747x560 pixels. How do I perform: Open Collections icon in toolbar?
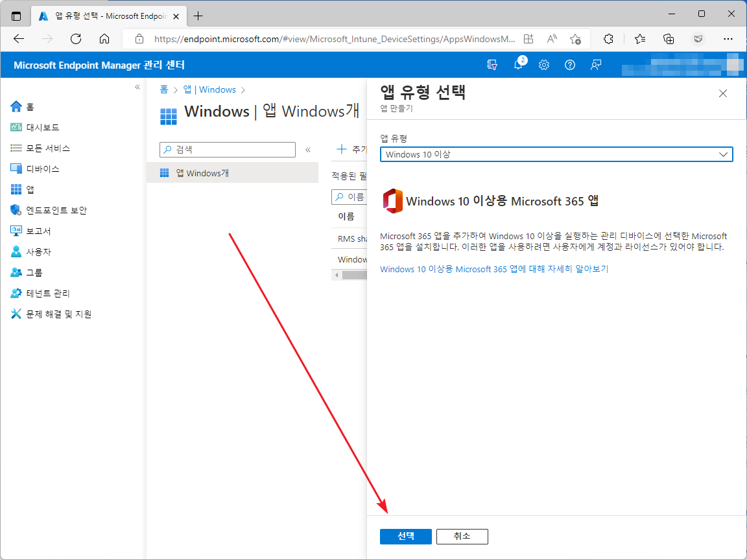(x=669, y=39)
